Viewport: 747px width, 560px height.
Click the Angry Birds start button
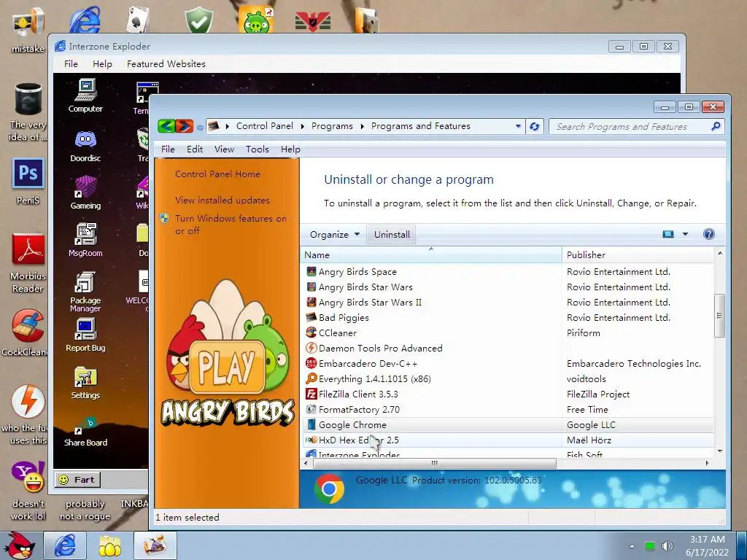21,545
